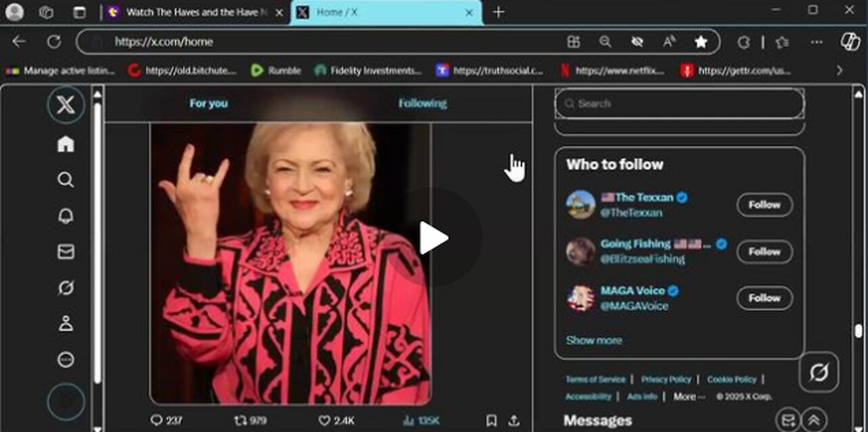Viewport: 868px width, 432px height.
Task: Play the video in the post
Action: 433,238
